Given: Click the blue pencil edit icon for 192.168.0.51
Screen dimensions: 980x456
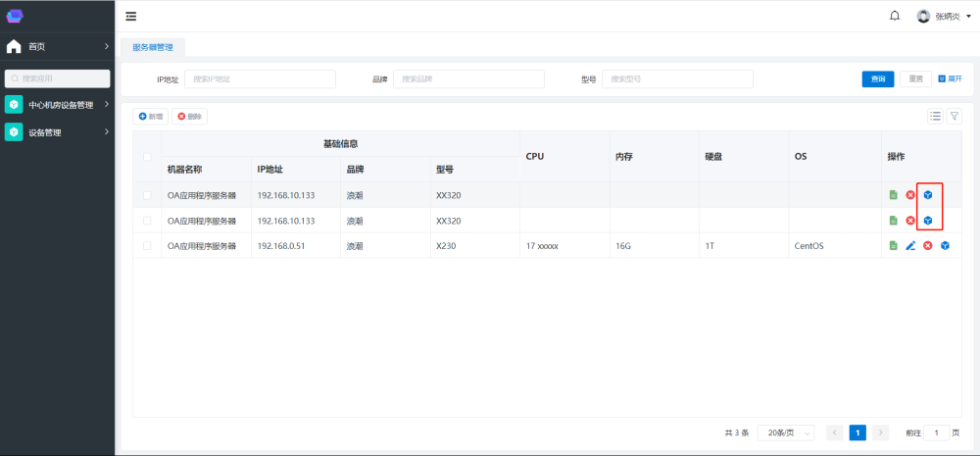Looking at the screenshot, I should pyautogui.click(x=910, y=245).
